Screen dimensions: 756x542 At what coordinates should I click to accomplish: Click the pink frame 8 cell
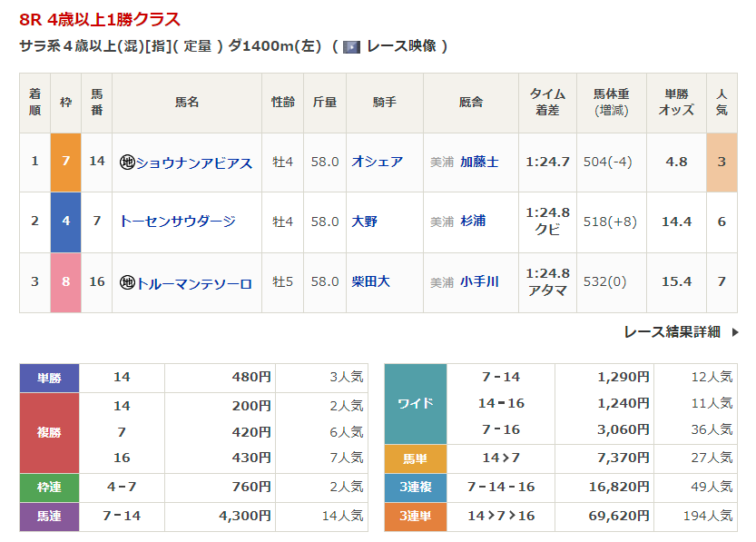point(65,282)
